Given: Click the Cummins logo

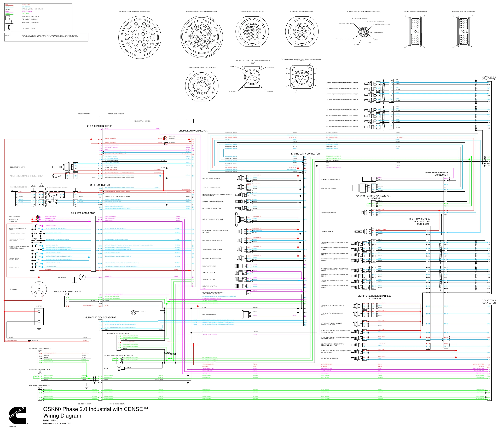Looking at the screenshot, I should 18,415.
